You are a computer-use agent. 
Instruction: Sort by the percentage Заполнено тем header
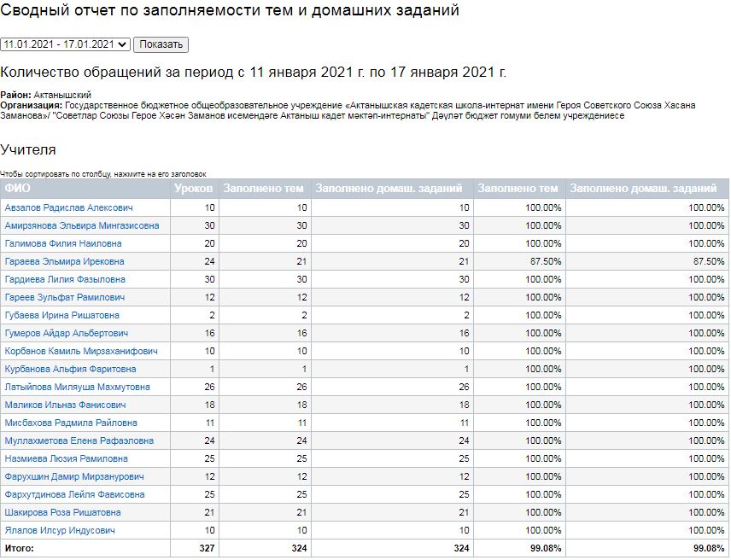(519, 189)
